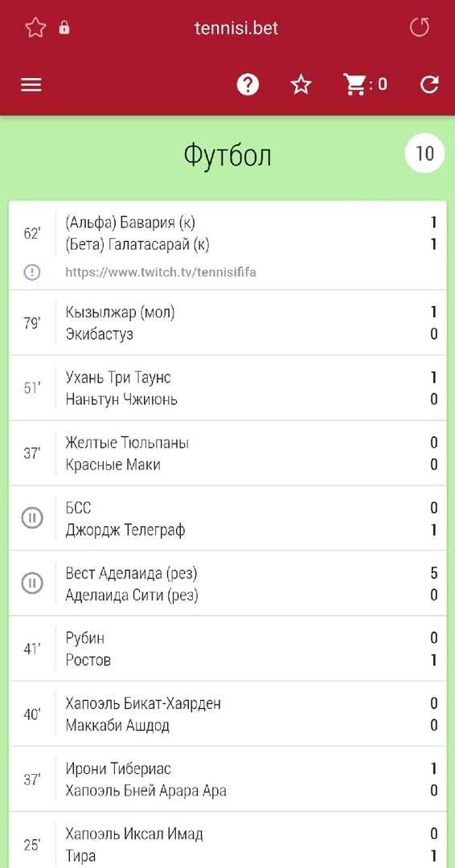Tap the info icon beside twitch link
Screen dimensions: 455x868
tap(32, 272)
